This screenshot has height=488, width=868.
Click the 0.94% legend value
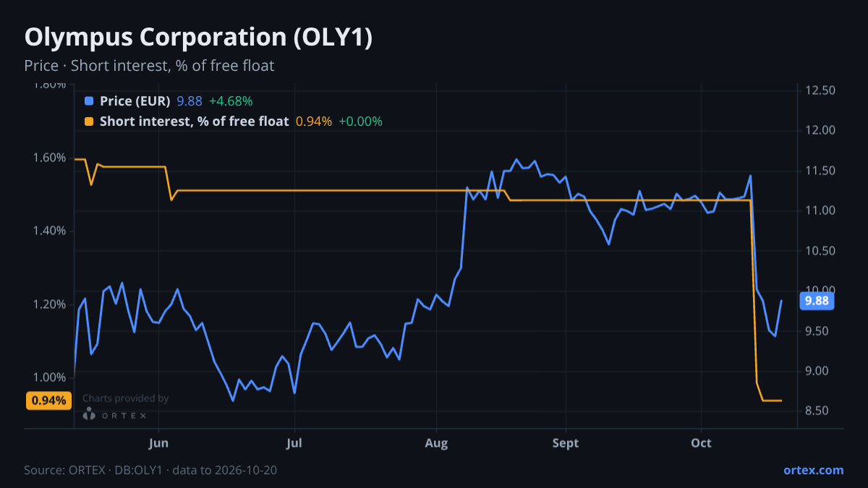[x=314, y=121]
